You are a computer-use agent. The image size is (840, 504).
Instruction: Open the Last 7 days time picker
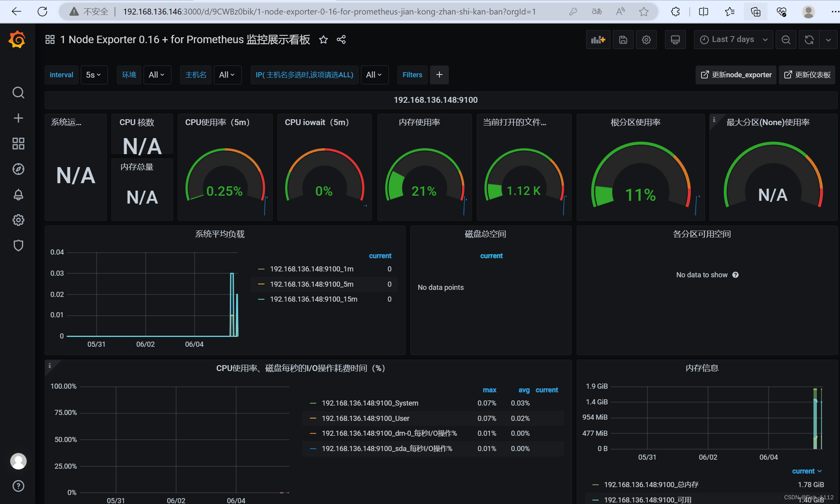[733, 40]
